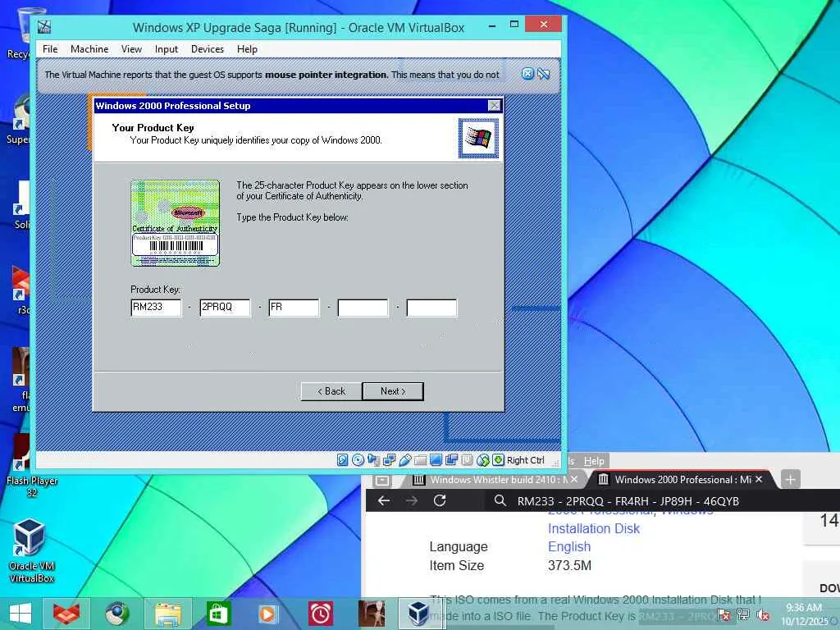Screen dimensions: 840x630
Task: Click the browser address bar with product key text
Action: [662, 501]
